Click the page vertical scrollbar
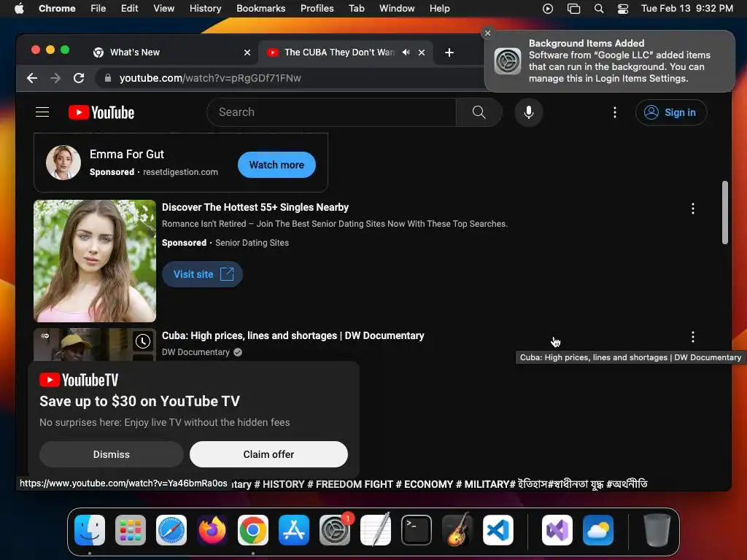Screen dimensions: 747x560 pos(724,212)
